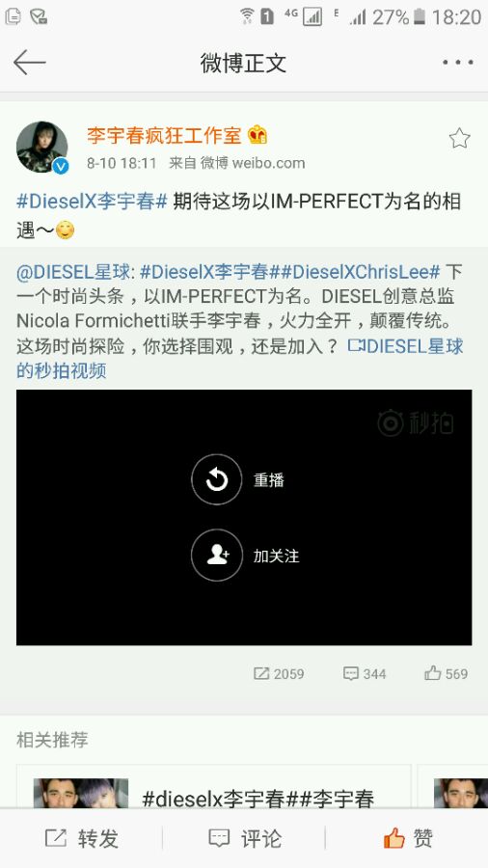Tap the verified V badge on avatar
Screen dimensions: 488x868
[61, 166]
